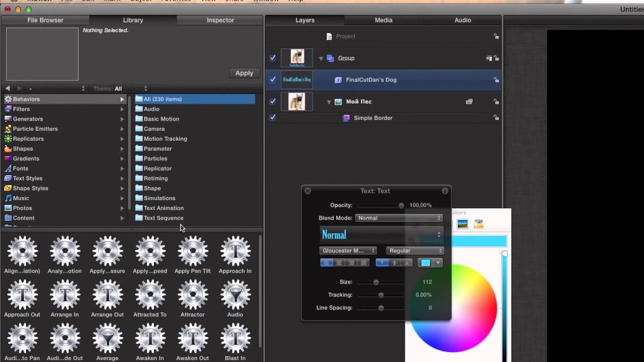Switch to the Inspector tab
This screenshot has width=644, height=362.
220,20
